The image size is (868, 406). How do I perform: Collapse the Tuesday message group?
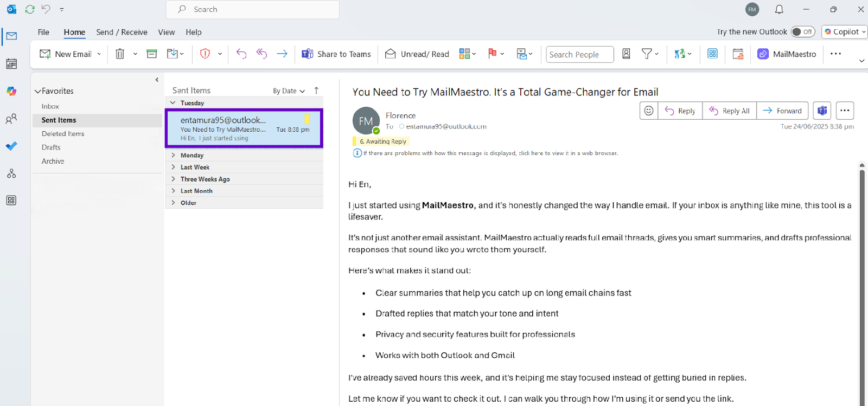(173, 103)
